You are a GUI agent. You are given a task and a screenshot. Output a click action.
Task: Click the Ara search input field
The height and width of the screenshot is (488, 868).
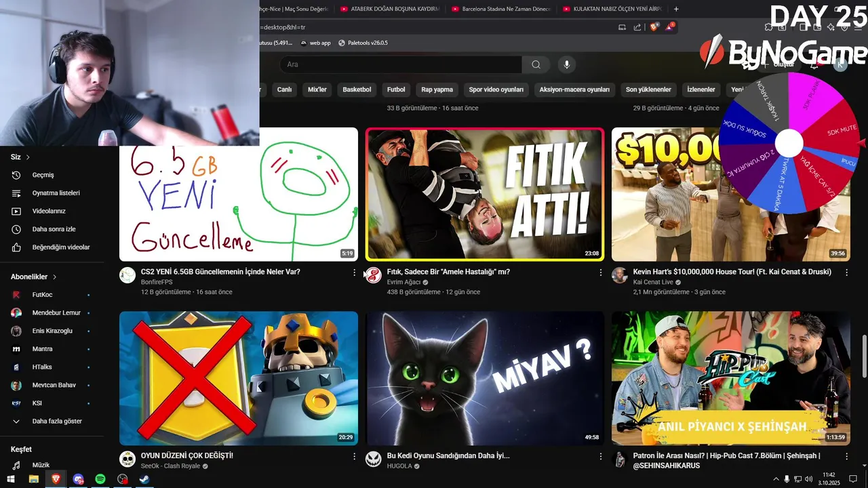[401, 64]
